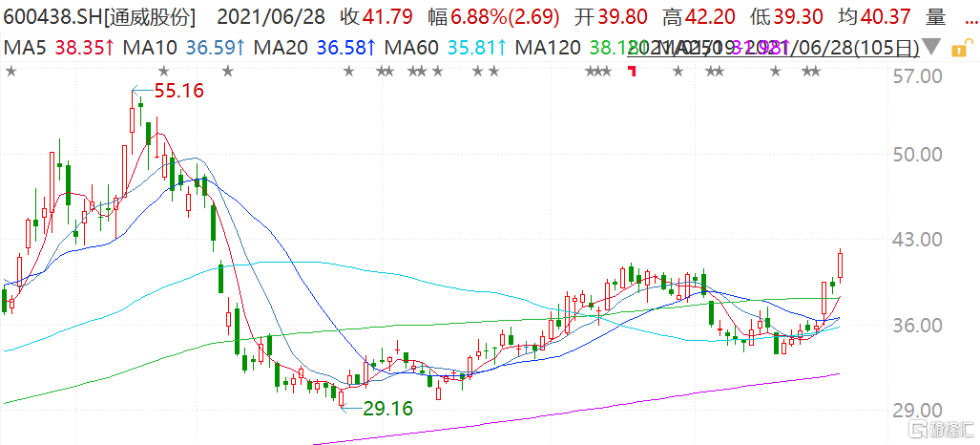This screenshot has width=980, height=445.
Task: Click the orange unlock padlock icon
Action: point(964,47)
